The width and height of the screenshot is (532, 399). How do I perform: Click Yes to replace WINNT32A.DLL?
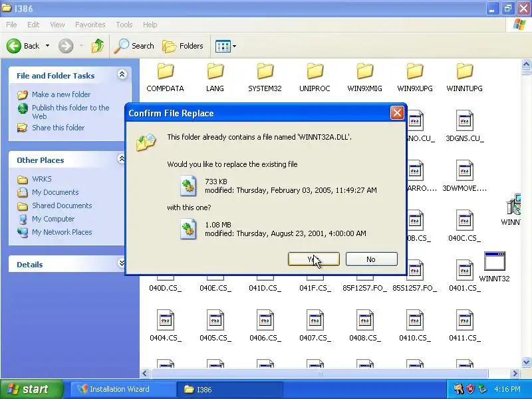313,259
